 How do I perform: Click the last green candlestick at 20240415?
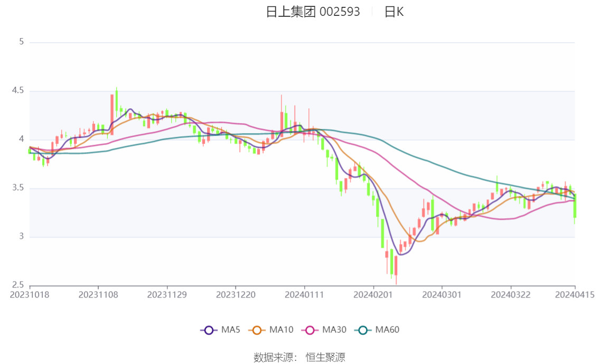(575, 206)
